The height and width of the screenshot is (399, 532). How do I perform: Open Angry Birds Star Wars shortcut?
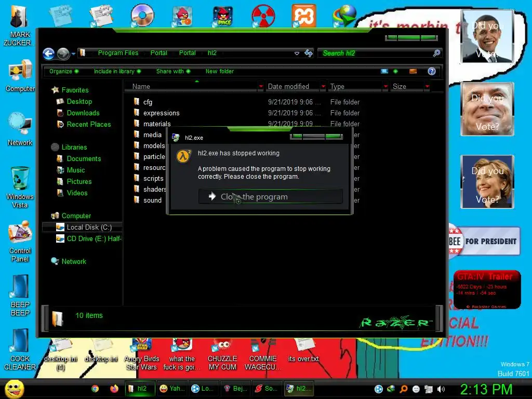click(141, 354)
